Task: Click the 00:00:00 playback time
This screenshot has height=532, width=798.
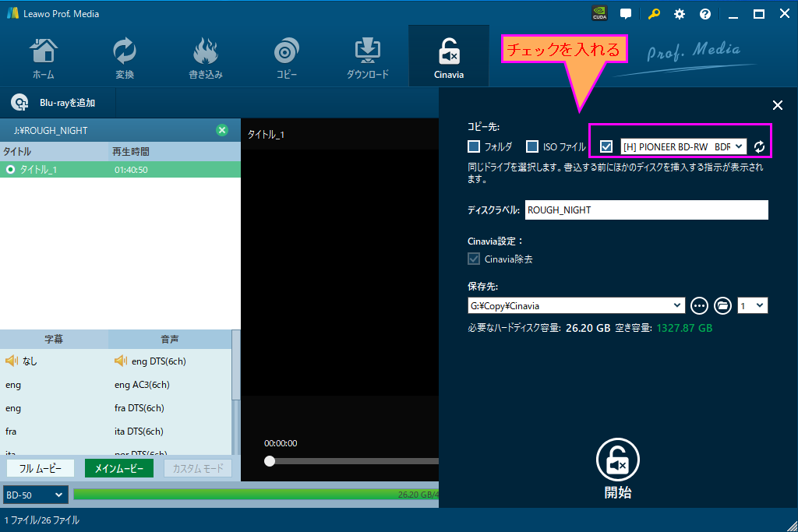Action: (x=281, y=443)
